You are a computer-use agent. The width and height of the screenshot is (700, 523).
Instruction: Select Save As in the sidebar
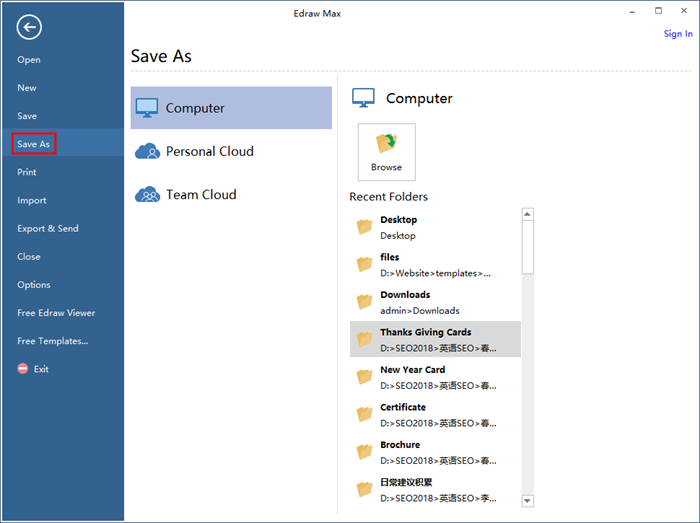click(x=34, y=144)
